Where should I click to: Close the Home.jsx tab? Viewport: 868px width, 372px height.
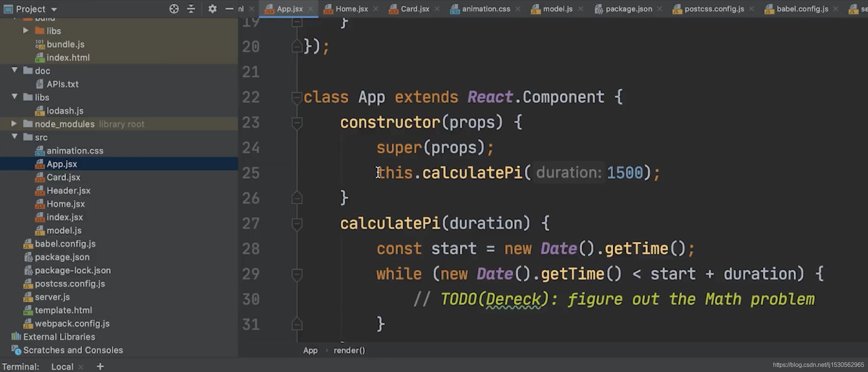tap(376, 9)
